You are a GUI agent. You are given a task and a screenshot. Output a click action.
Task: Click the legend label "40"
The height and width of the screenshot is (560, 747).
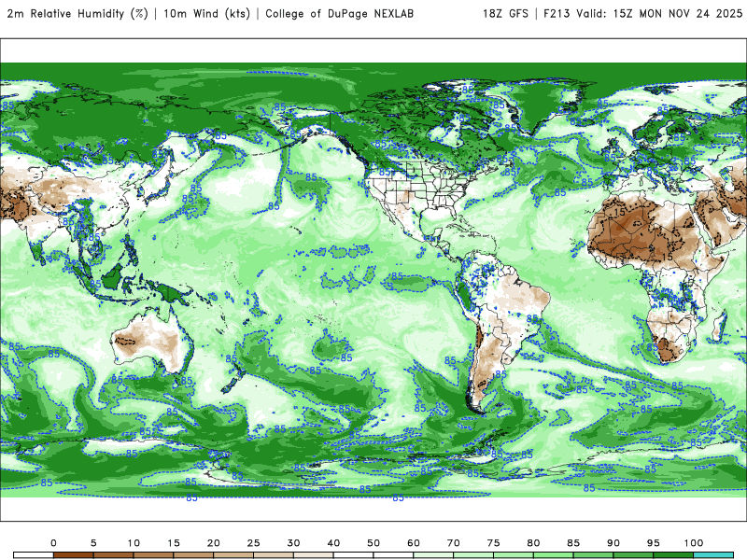[x=333, y=543]
